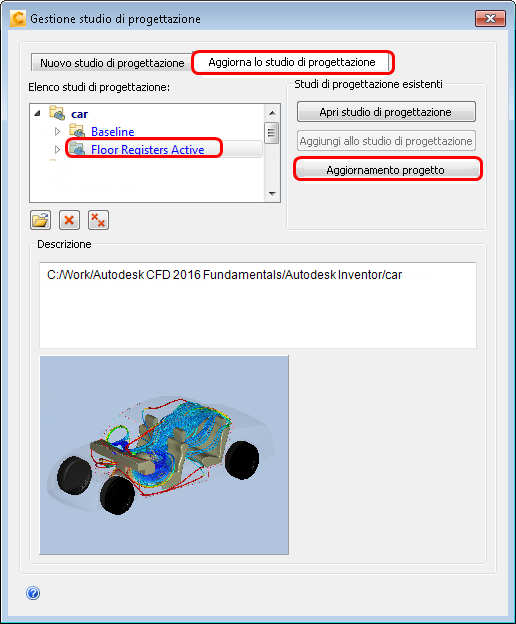Click the Descrizione path text field
This screenshot has width=516, height=624.
point(258,305)
